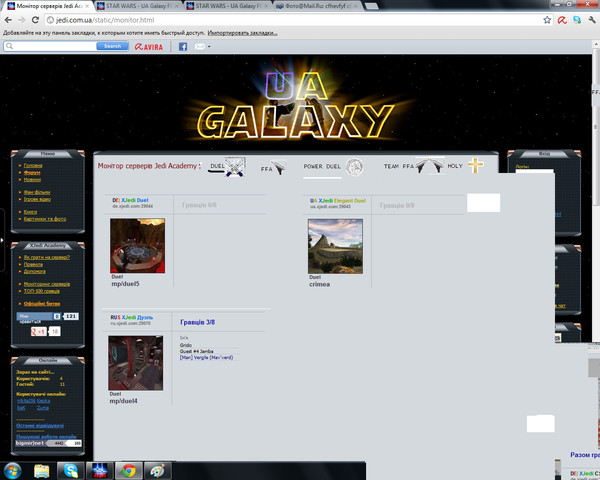This screenshot has width=600, height=480.
Task: Open the Windows Start orb
Action: pyautogui.click(x=12, y=471)
